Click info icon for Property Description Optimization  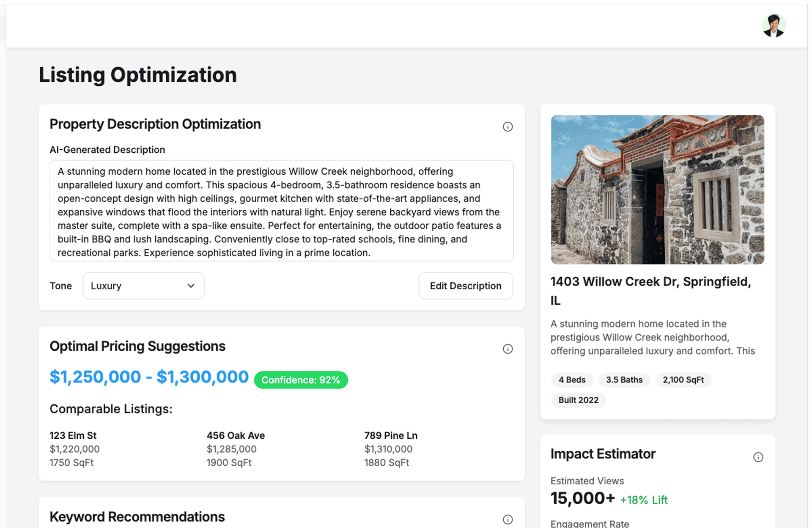(x=507, y=126)
